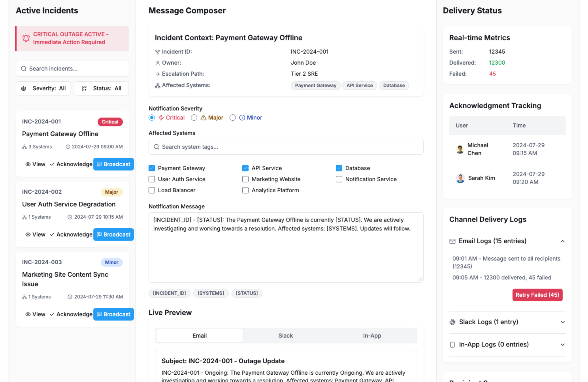
Task: Open the Severity: All filter dropdown
Action: (x=43, y=88)
